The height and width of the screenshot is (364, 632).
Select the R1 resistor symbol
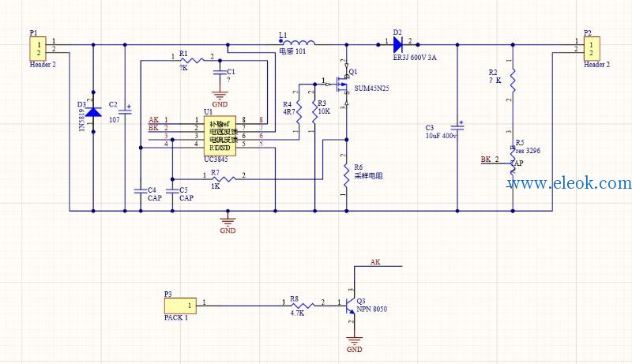tap(191, 61)
